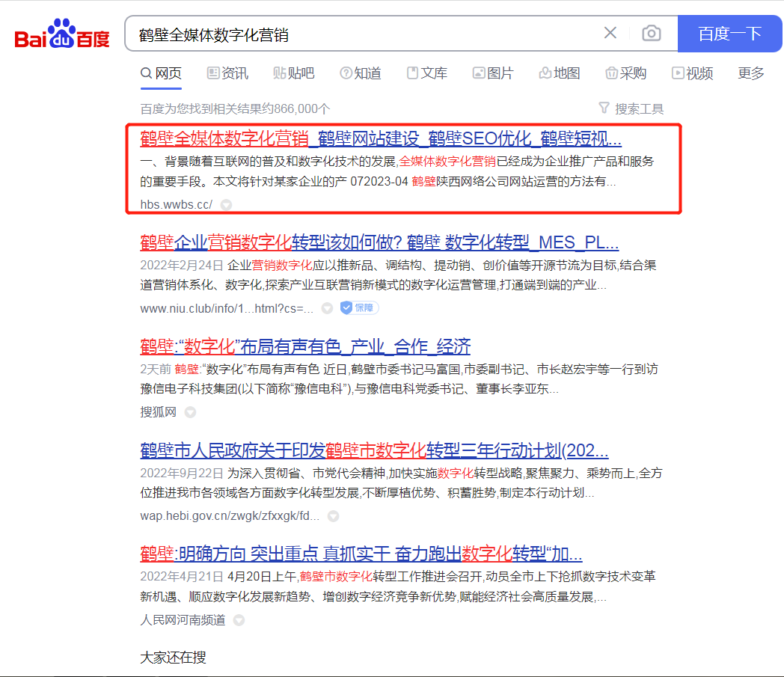784x677 pixels.
Task: Open result 鹤壁企业营销数字化转型该如何做
Action: pyautogui.click(x=379, y=243)
